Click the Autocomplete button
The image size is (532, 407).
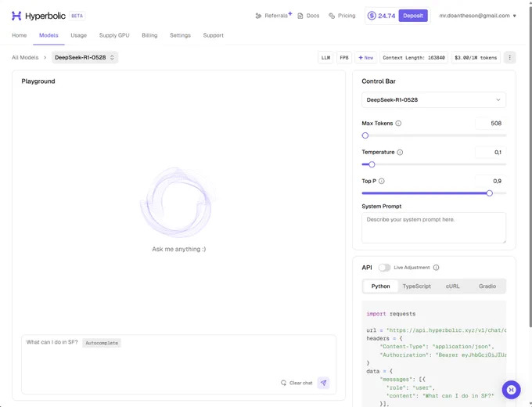pos(102,343)
